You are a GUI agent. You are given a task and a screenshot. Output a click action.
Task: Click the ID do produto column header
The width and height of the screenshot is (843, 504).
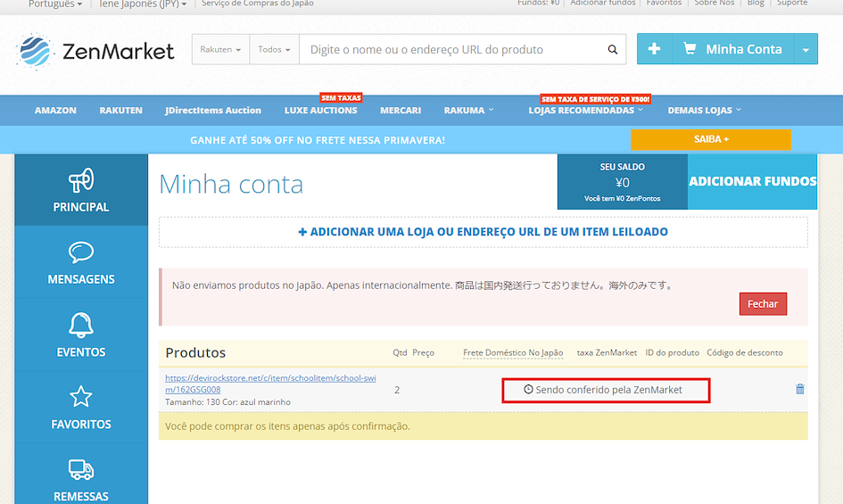pyautogui.click(x=672, y=353)
